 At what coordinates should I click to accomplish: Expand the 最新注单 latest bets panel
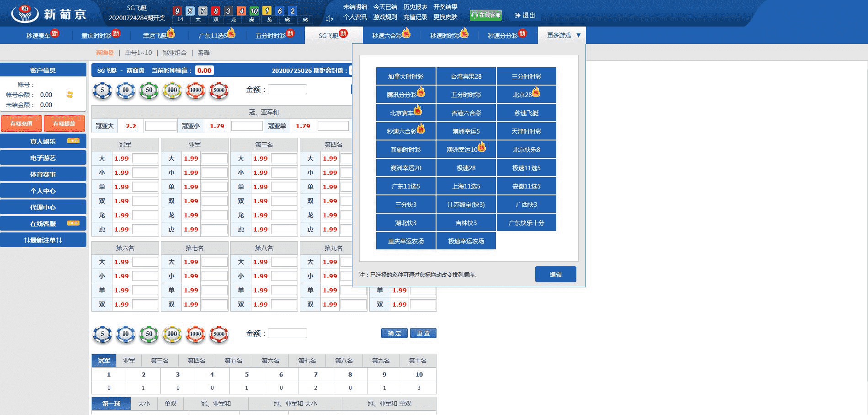pos(43,240)
